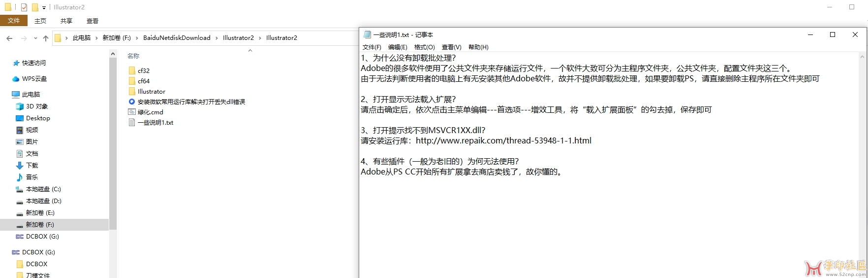Image resolution: width=868 pixels, height=278 pixels.
Task: Open Notepad 编辑(E) menu
Action: pyautogui.click(x=398, y=47)
